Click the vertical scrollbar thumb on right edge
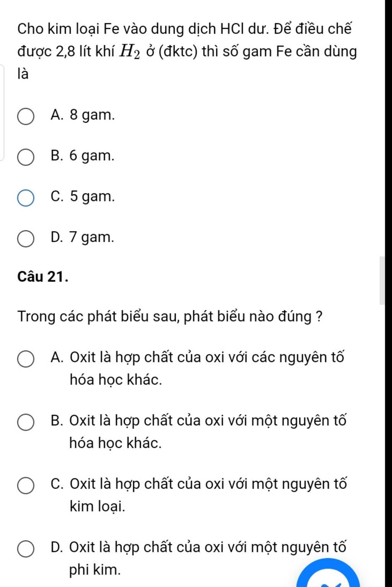The width and height of the screenshot is (392, 587). [382, 280]
